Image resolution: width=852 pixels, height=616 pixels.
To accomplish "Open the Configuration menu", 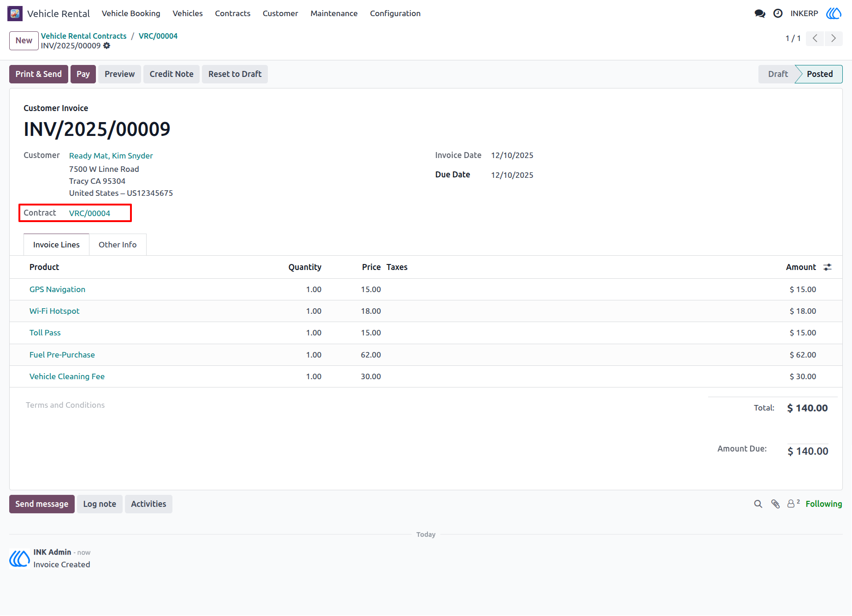I will pyautogui.click(x=395, y=13).
